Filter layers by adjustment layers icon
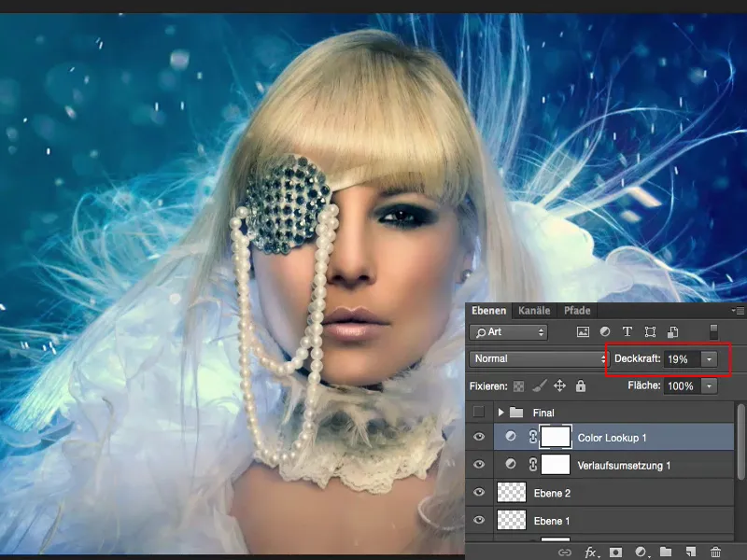Image resolution: width=747 pixels, height=560 pixels. [604, 331]
